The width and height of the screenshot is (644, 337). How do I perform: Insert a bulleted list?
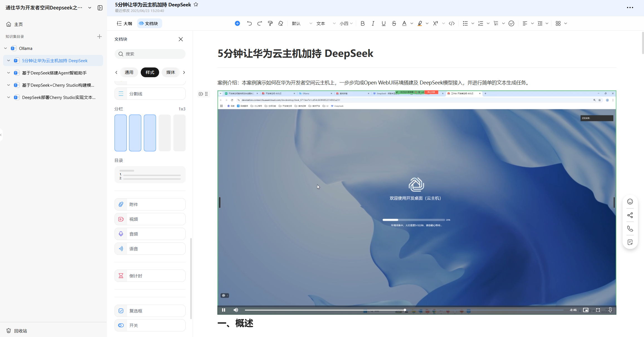coord(465,23)
